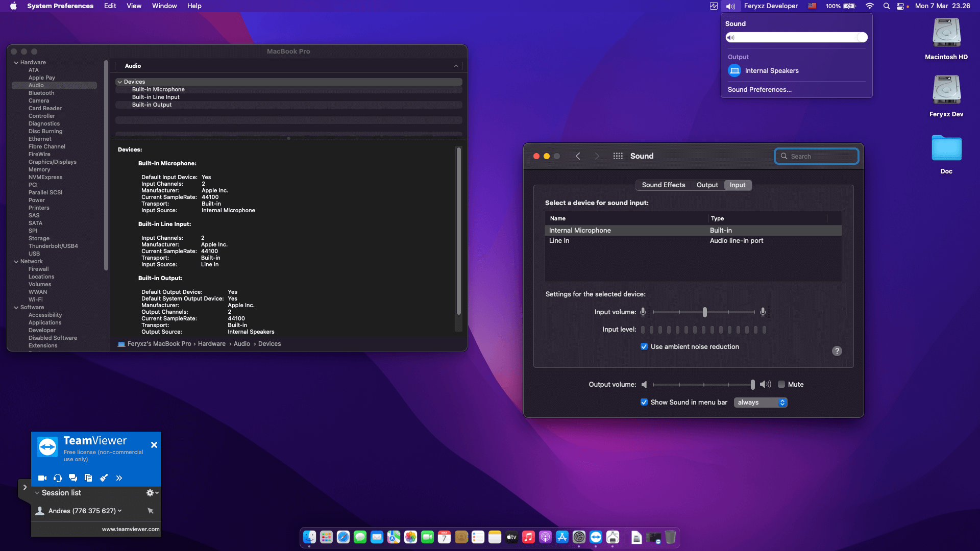Open Spotlight search in the menu bar

[x=887, y=6]
